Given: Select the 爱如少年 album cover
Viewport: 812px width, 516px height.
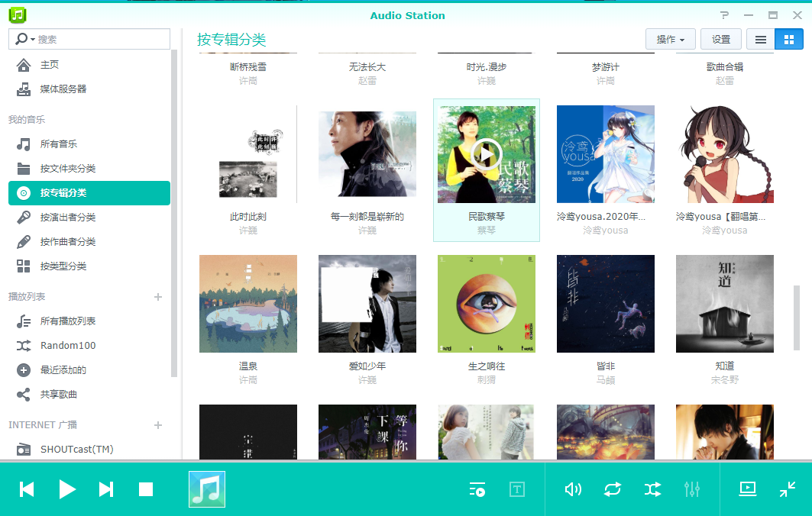Looking at the screenshot, I should point(367,304).
